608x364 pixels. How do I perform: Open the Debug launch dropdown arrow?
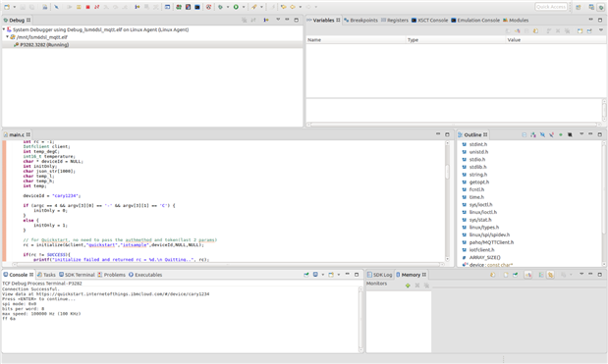(x=228, y=7)
